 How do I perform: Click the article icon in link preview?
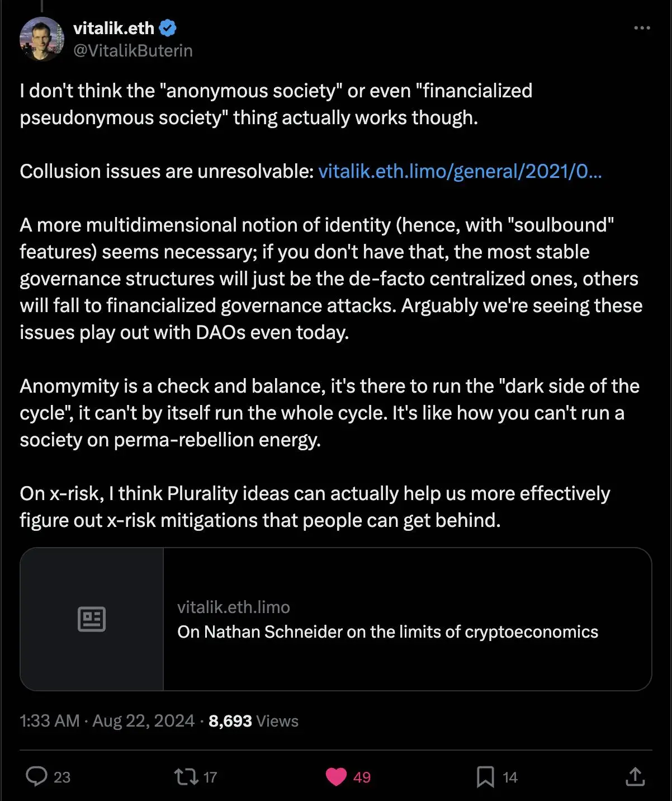92,619
